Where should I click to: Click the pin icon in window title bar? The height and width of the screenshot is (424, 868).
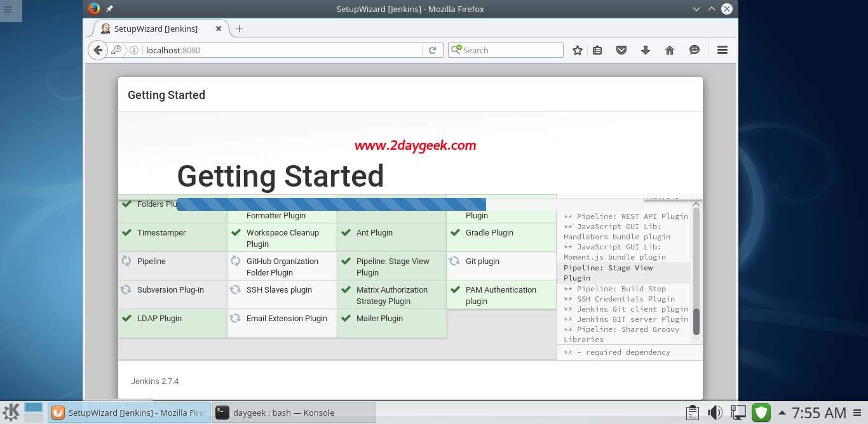click(x=109, y=9)
